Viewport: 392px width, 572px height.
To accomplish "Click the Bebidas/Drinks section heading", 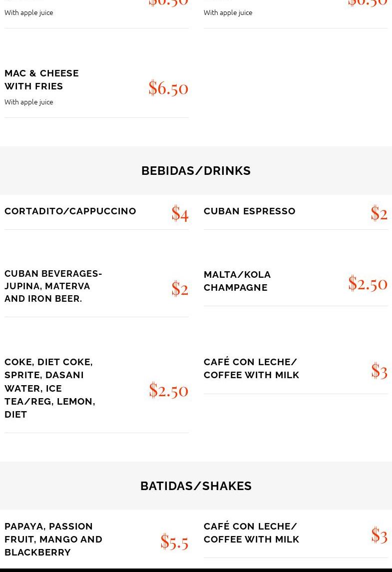I will pyautogui.click(x=196, y=170).
